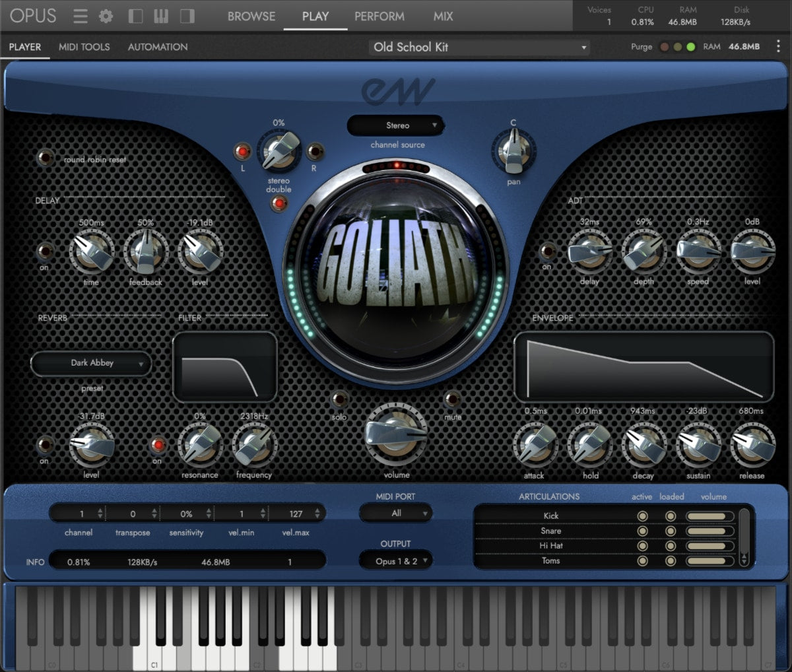Switch to the PLAY tab

coord(315,17)
